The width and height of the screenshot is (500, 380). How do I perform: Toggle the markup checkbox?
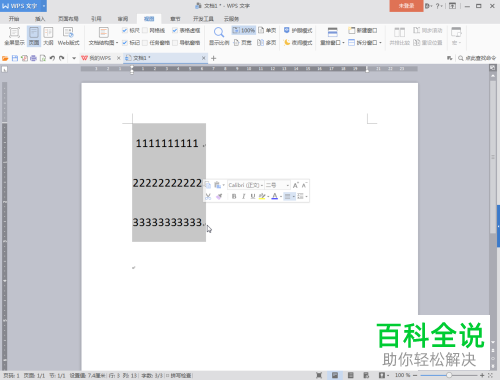[x=125, y=43]
